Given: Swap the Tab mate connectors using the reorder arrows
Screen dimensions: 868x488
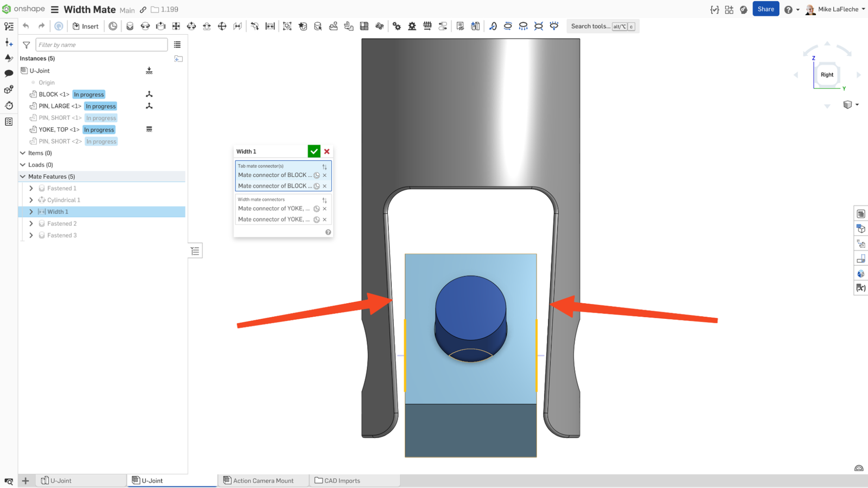Looking at the screenshot, I should tap(324, 167).
